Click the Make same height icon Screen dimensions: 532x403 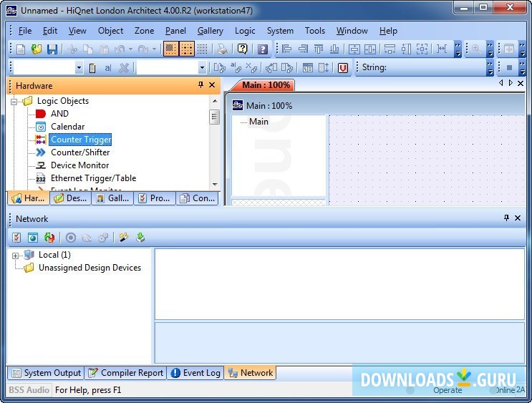[x=406, y=49]
